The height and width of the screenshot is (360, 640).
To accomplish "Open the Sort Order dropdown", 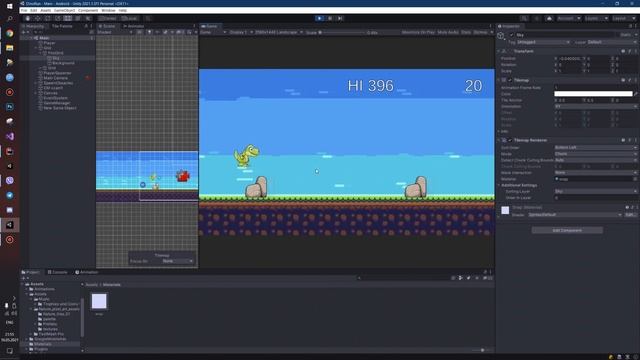I will 595,147.
